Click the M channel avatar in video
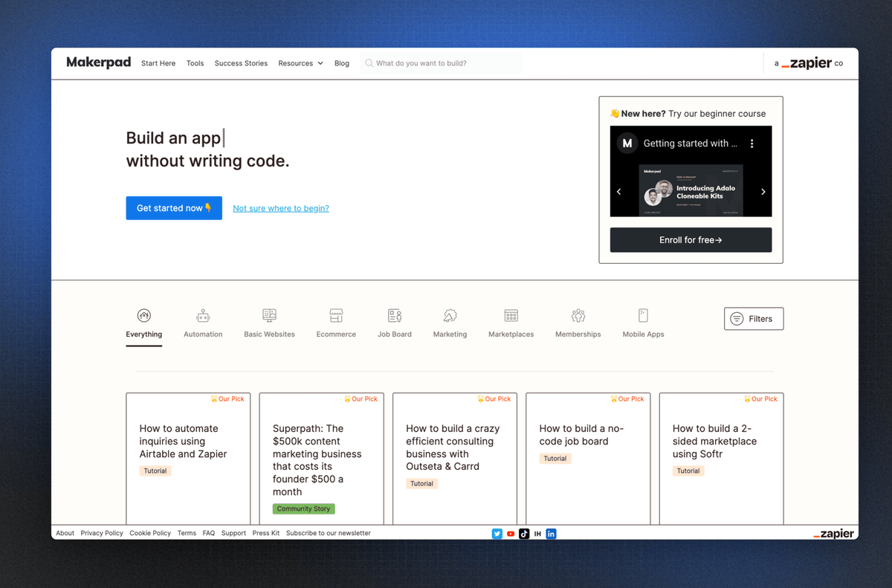This screenshot has height=588, width=892. pyautogui.click(x=627, y=143)
